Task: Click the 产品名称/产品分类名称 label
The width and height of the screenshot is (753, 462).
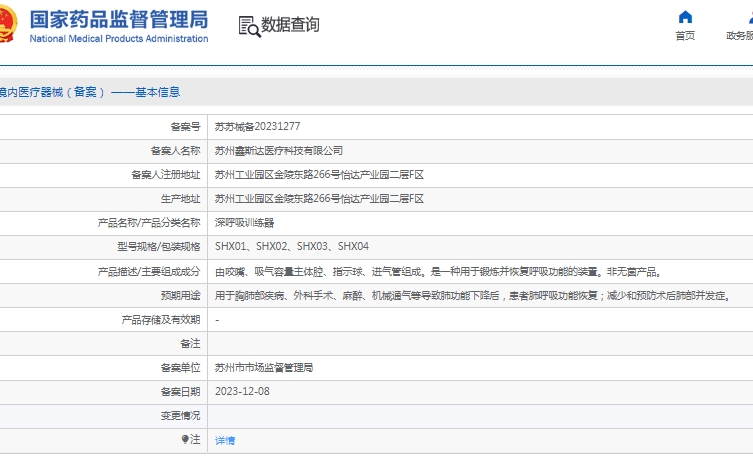Action: 149,223
